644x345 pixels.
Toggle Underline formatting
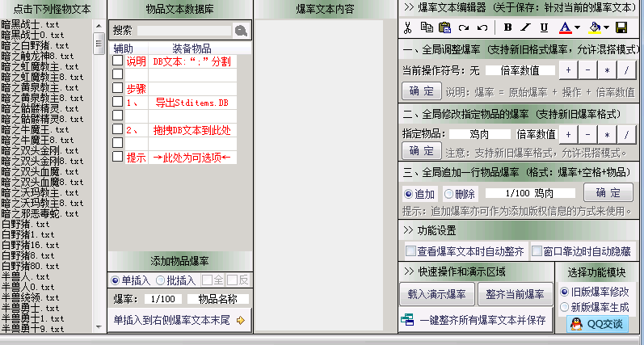click(x=544, y=28)
